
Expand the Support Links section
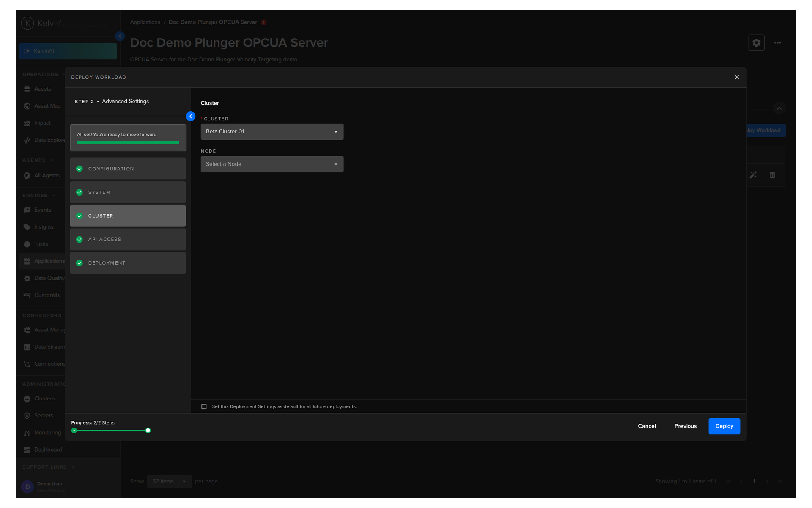(x=73, y=467)
